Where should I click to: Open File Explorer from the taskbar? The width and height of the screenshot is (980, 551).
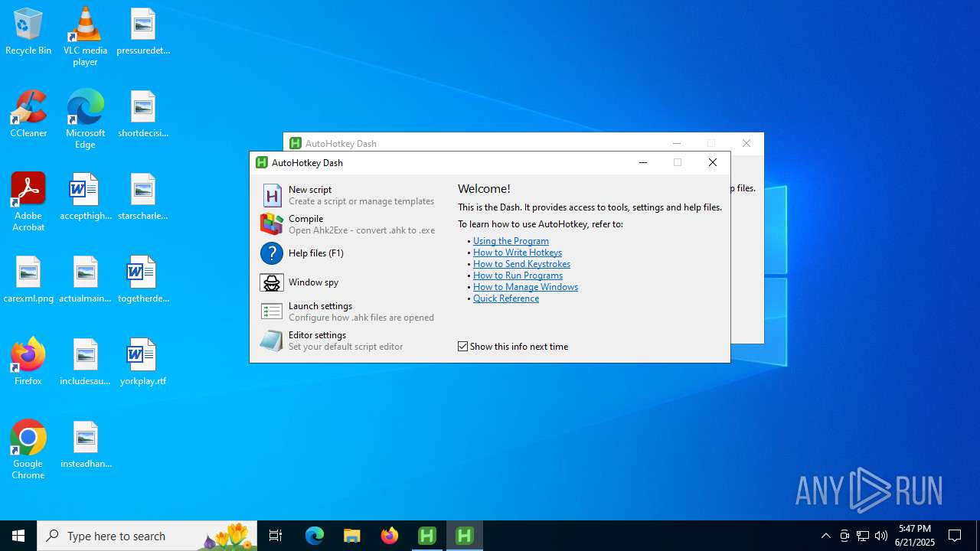[352, 536]
